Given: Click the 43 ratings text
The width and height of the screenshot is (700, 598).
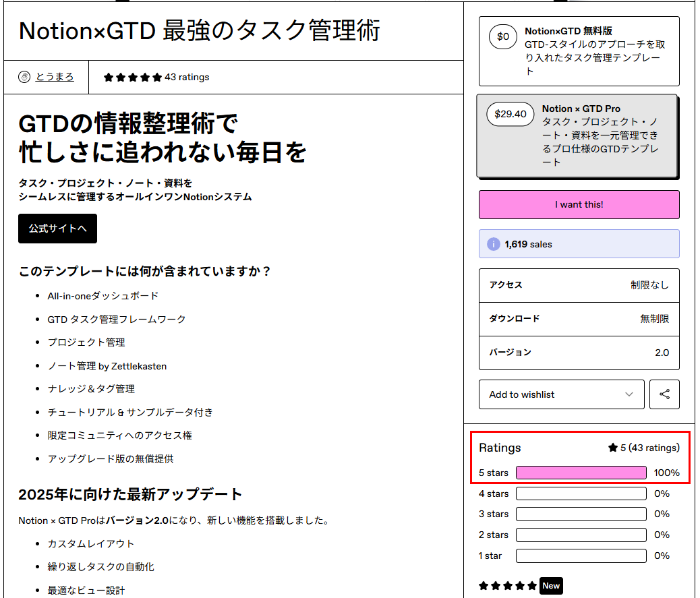Looking at the screenshot, I should 187,78.
